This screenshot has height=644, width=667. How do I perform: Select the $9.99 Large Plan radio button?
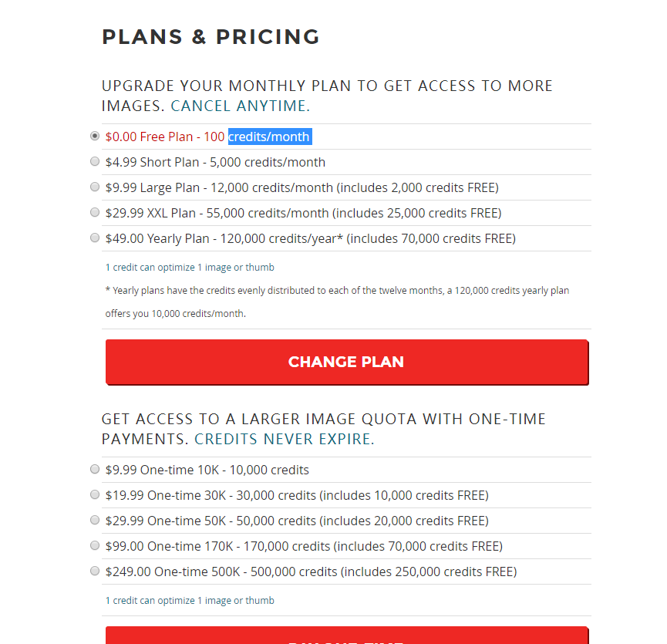(95, 187)
